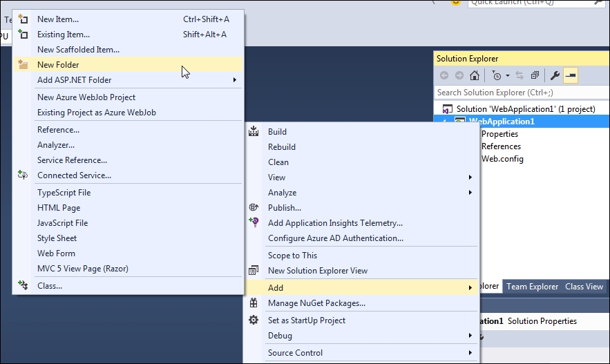
Task: Click the Home icon in Solution Explorer
Action: pos(474,75)
